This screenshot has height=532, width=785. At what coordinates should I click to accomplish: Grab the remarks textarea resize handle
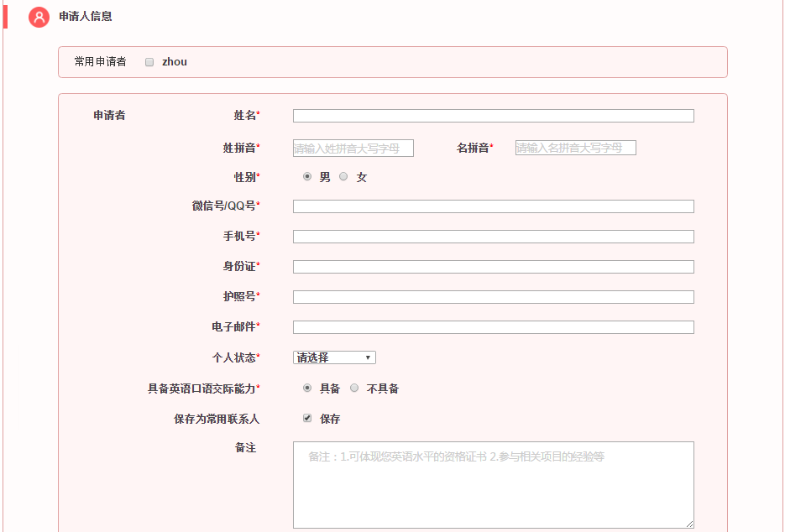(690, 524)
